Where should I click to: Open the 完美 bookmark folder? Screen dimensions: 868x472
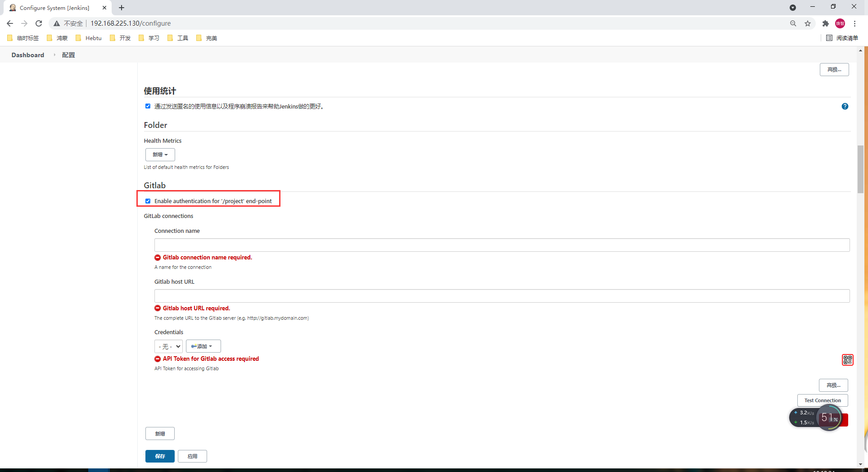(207, 38)
